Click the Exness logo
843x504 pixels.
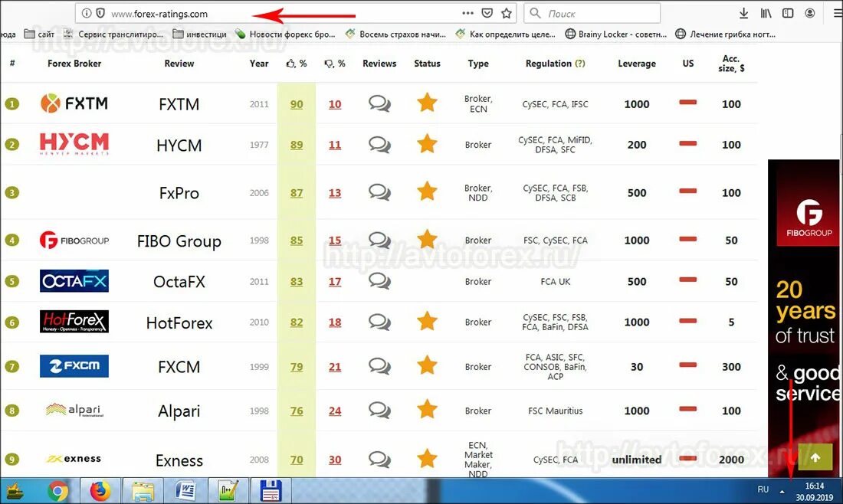74,459
